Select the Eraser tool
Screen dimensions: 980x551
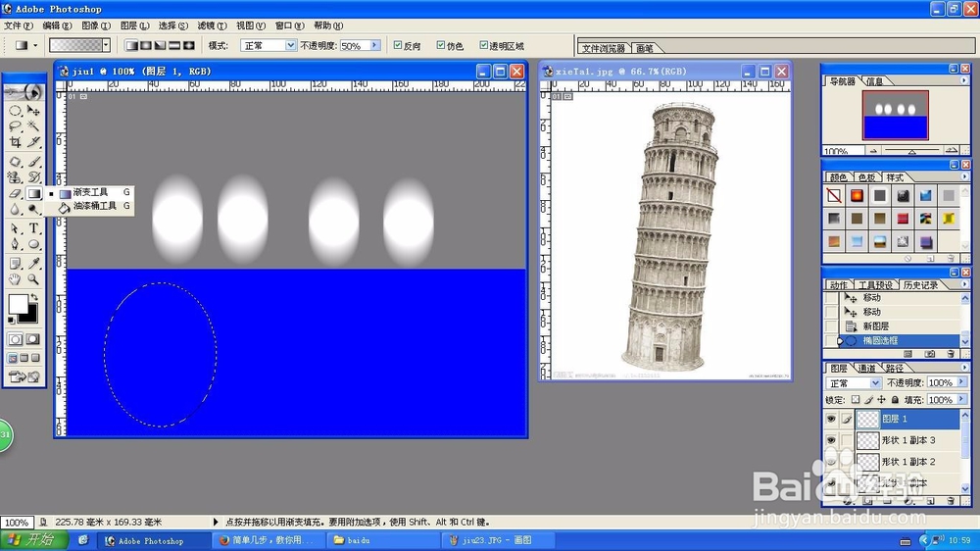(x=15, y=194)
